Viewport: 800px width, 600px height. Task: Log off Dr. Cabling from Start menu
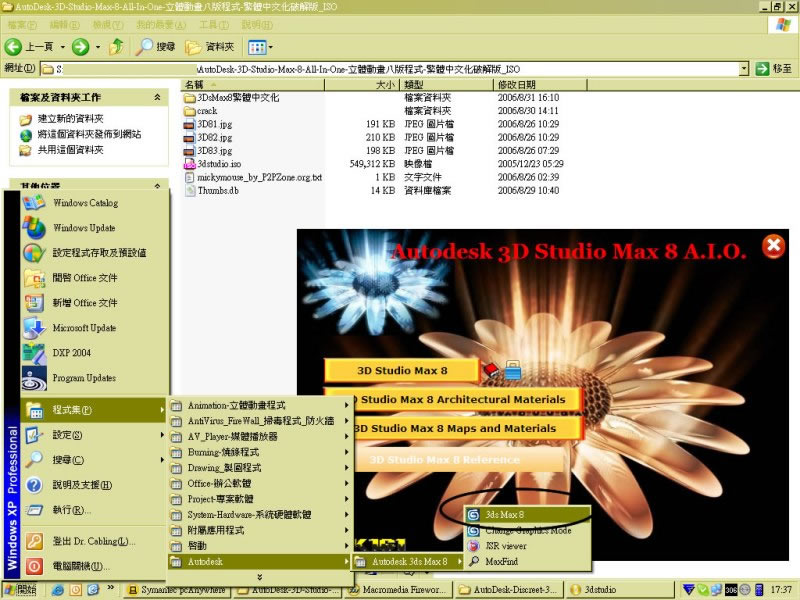click(94, 541)
